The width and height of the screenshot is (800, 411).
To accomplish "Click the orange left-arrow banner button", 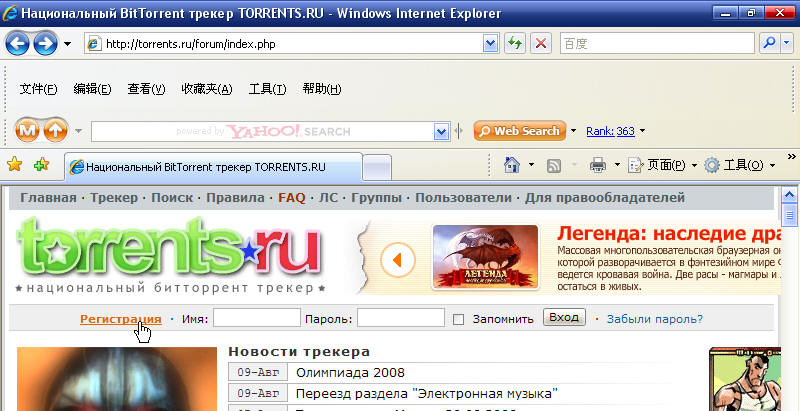I will 397,260.
